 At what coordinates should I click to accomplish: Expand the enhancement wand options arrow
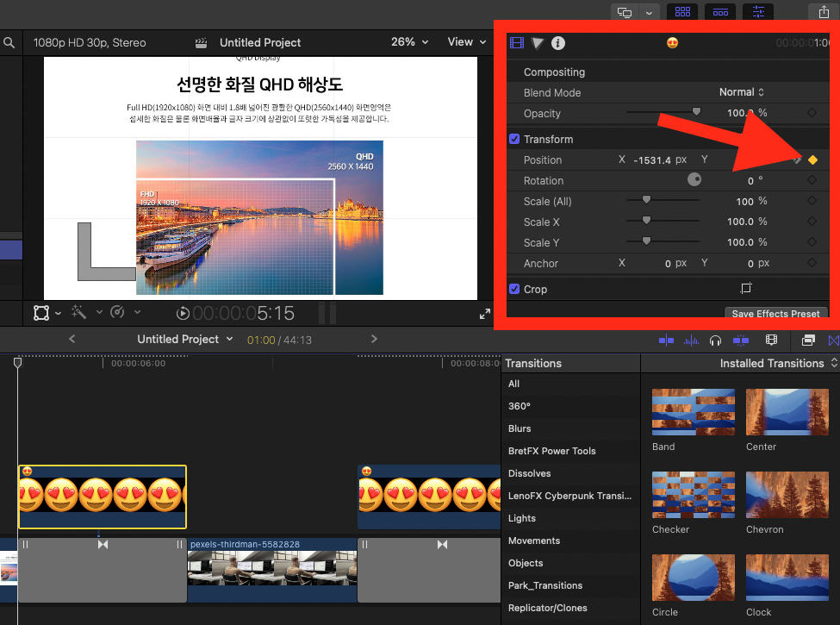99,312
